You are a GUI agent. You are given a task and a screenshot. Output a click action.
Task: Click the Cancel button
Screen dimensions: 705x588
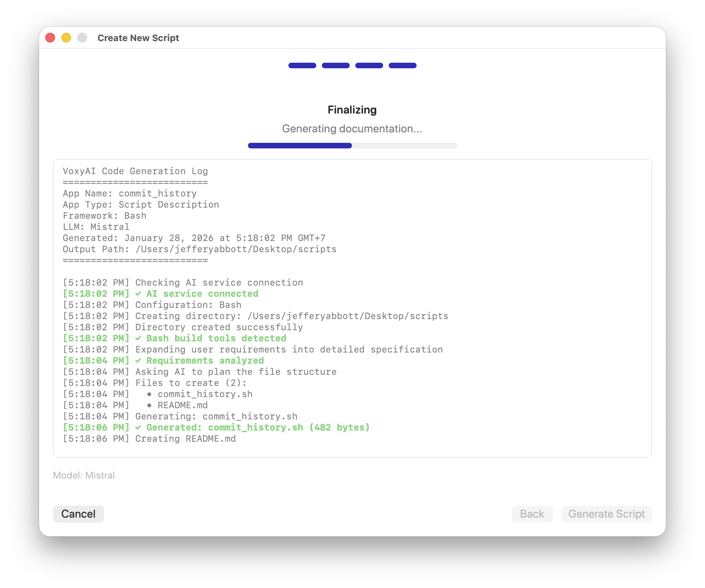pos(78,514)
